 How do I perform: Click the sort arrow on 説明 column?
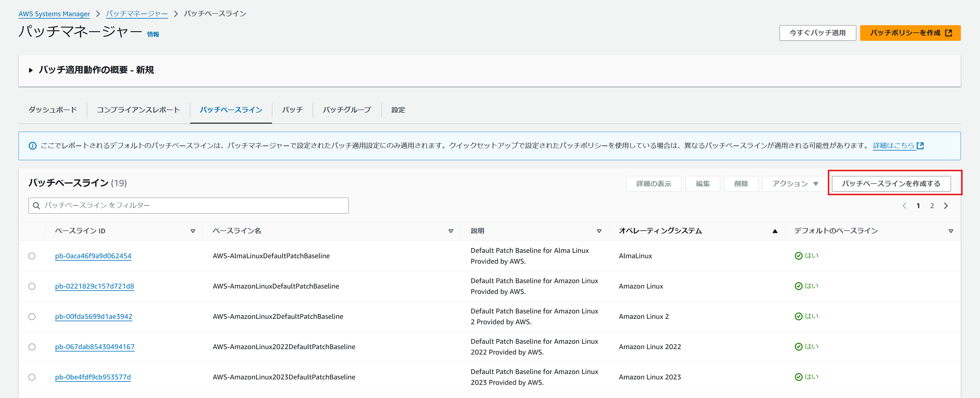coord(599,231)
